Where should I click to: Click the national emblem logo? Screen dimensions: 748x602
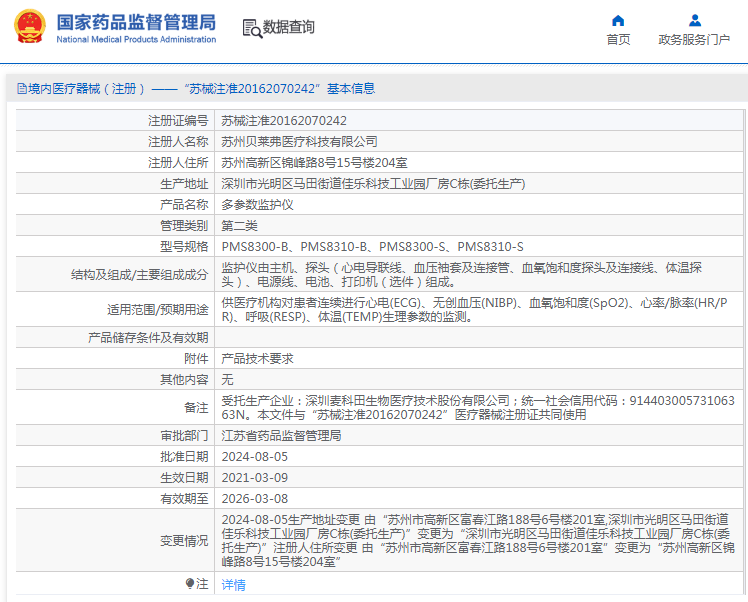coord(30,26)
